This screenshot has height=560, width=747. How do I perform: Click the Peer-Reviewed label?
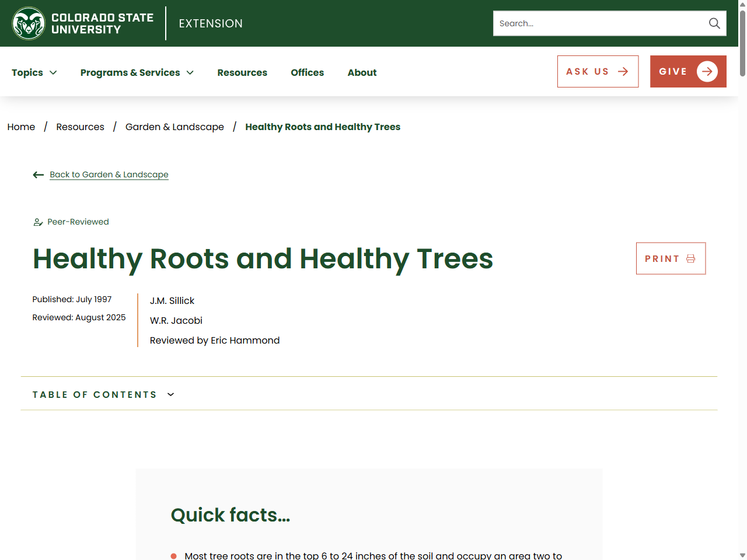[x=78, y=222]
